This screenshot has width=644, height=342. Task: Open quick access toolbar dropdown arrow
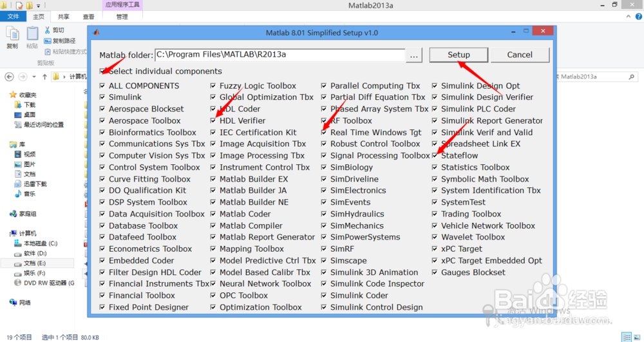(39, 6)
